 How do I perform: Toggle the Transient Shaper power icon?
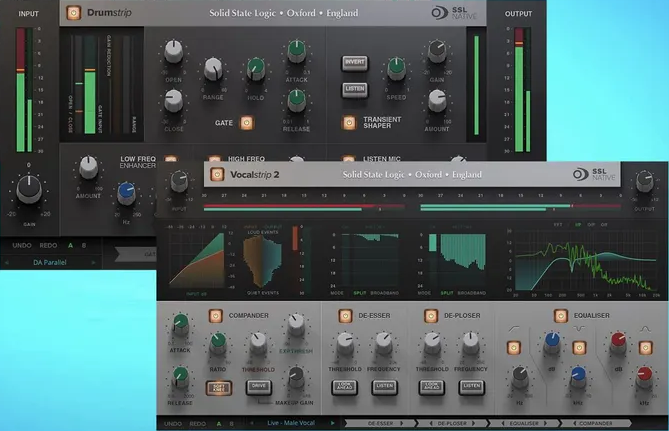pos(349,123)
